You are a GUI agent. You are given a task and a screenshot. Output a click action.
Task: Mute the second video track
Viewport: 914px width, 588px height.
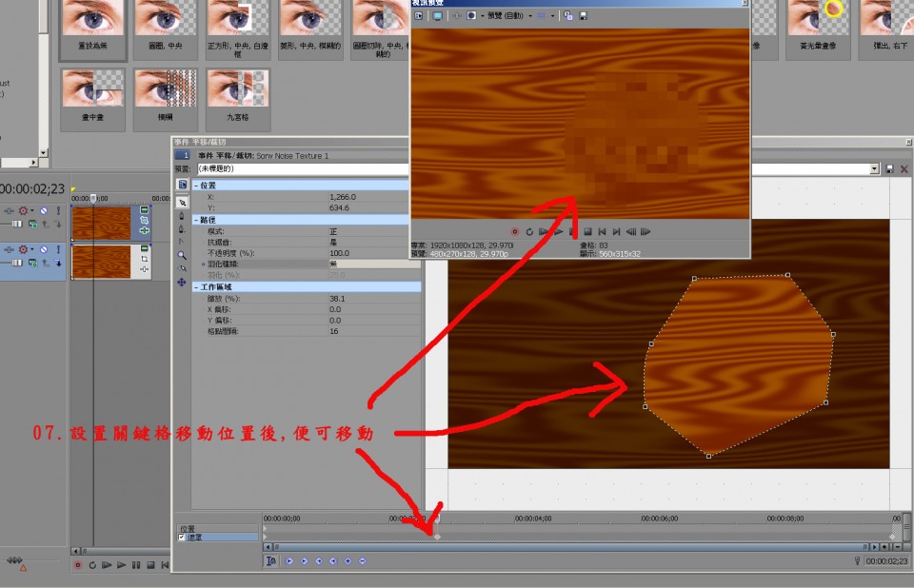tap(44, 249)
